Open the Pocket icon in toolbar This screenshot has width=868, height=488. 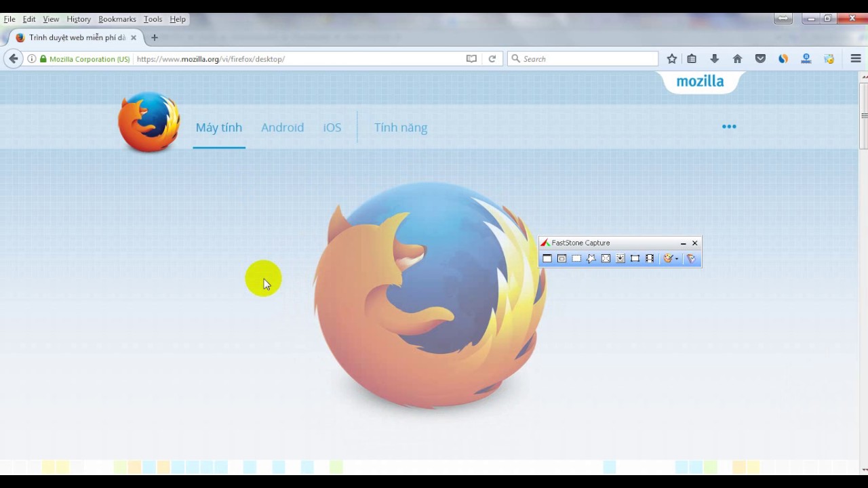(760, 59)
